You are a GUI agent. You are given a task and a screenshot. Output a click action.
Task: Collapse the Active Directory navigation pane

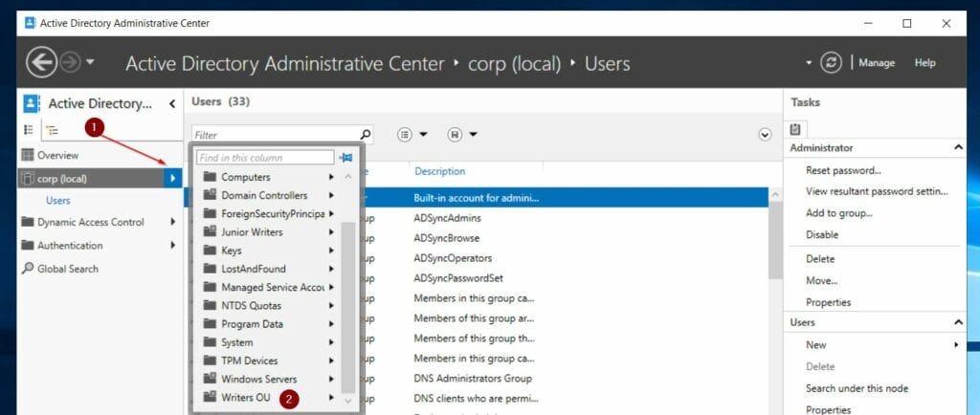coord(172,104)
